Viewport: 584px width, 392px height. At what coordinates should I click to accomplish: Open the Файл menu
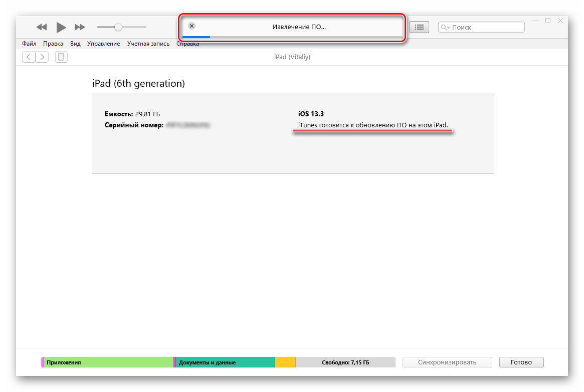pyautogui.click(x=29, y=44)
